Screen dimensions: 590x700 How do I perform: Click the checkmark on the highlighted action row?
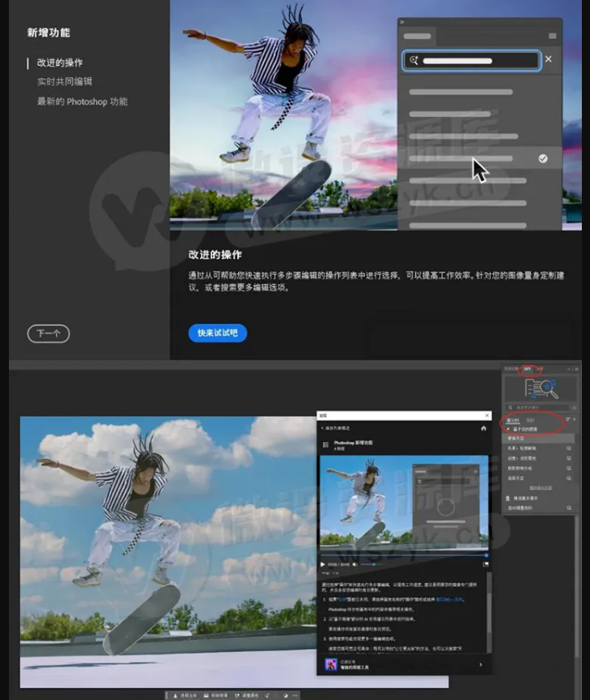pyautogui.click(x=543, y=159)
